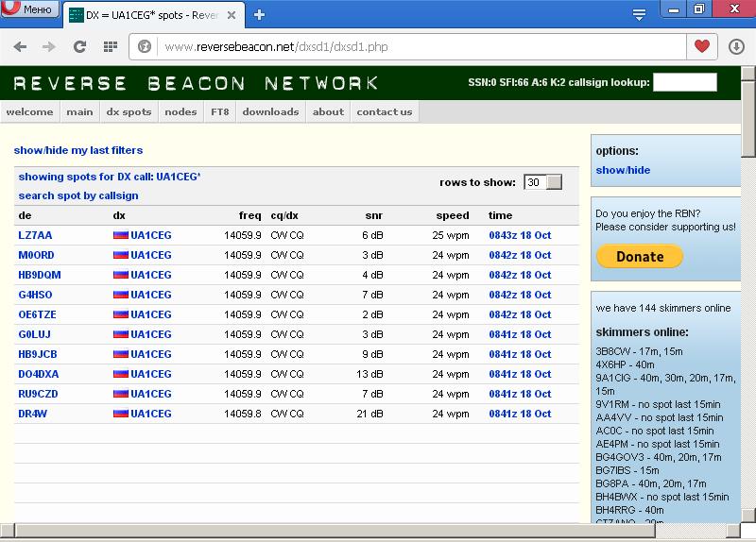
Task: Open the main nav tab
Action: [x=79, y=111]
